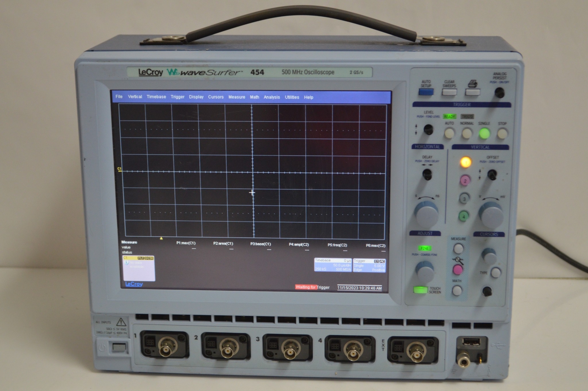The image size is (588, 391).
Task: Open the File menu
Action: (x=118, y=97)
